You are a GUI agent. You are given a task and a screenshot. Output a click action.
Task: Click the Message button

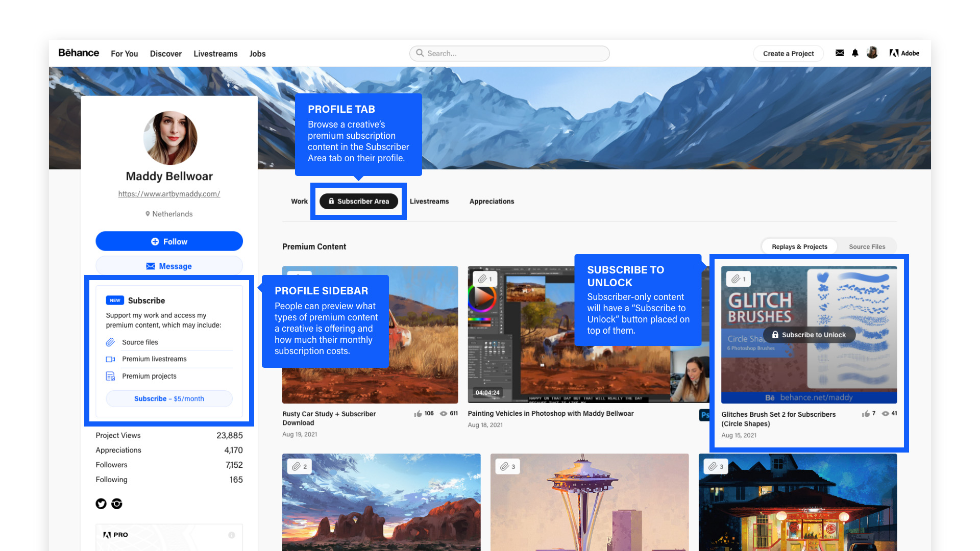tap(169, 266)
